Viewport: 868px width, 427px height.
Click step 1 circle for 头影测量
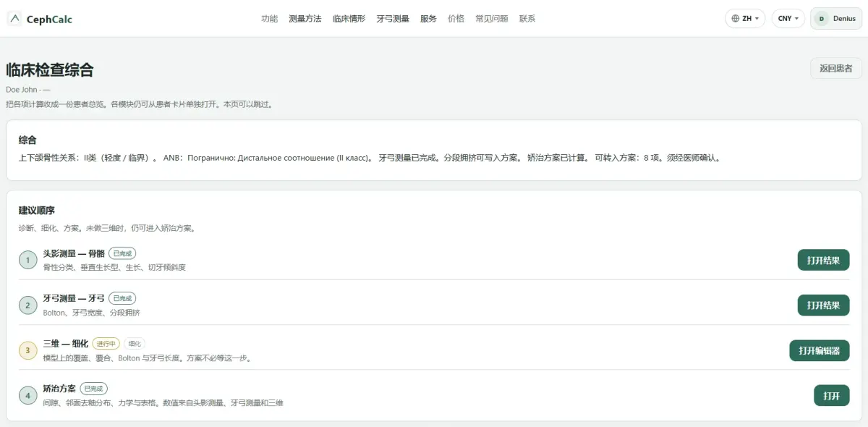pos(27,260)
